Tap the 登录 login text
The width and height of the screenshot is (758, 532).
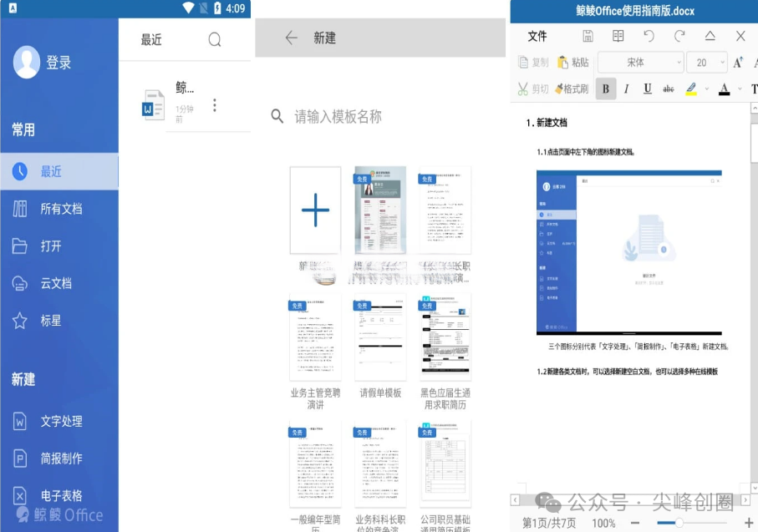tap(59, 63)
